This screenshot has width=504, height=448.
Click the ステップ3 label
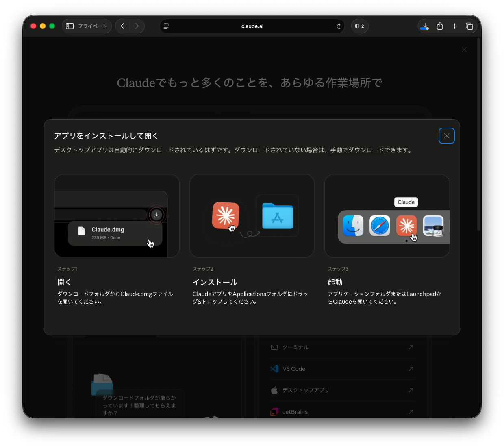(338, 269)
